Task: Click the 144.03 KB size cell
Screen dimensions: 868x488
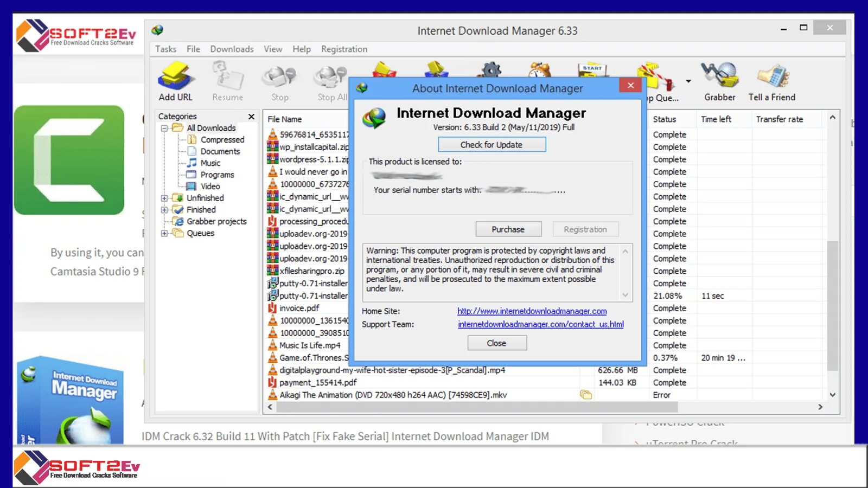Action: point(617,383)
